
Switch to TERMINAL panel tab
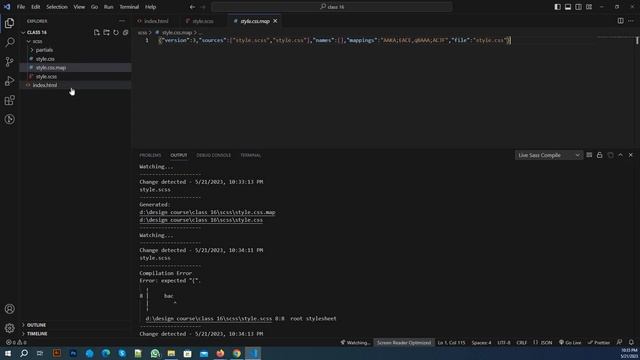click(x=250, y=155)
